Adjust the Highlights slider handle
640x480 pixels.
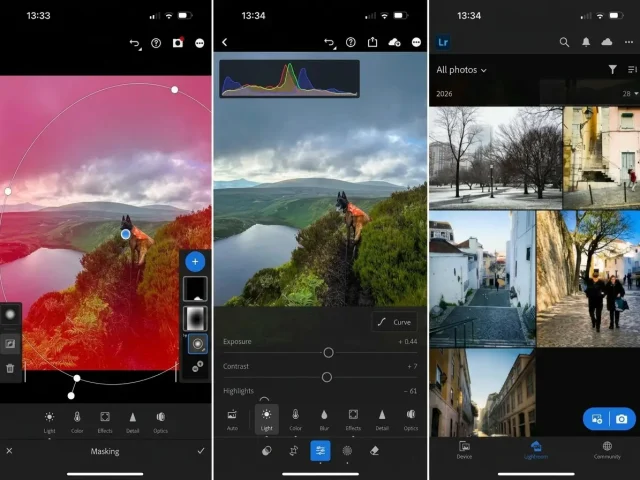(264, 400)
